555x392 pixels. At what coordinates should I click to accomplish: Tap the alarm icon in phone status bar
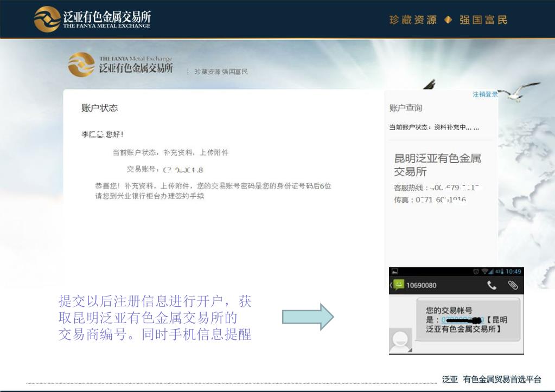tap(476, 272)
